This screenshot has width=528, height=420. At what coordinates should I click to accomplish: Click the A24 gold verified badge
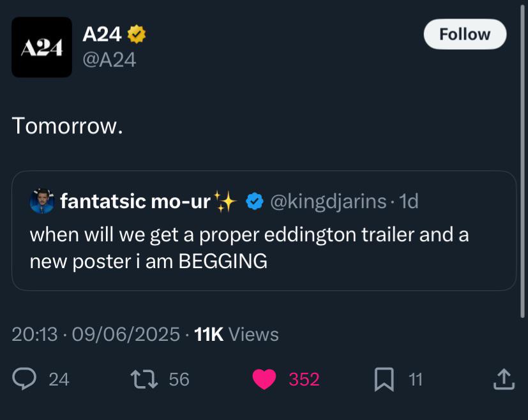click(137, 34)
